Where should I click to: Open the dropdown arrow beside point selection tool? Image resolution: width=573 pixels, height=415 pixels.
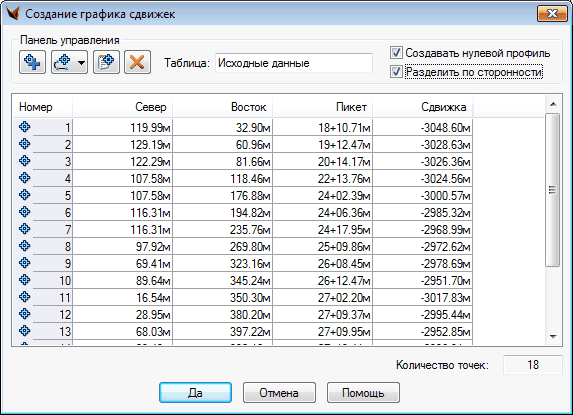pyautogui.click(x=82, y=62)
